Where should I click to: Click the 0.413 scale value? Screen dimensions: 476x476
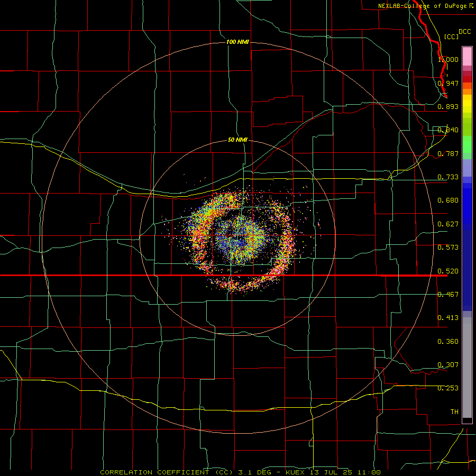click(x=448, y=318)
